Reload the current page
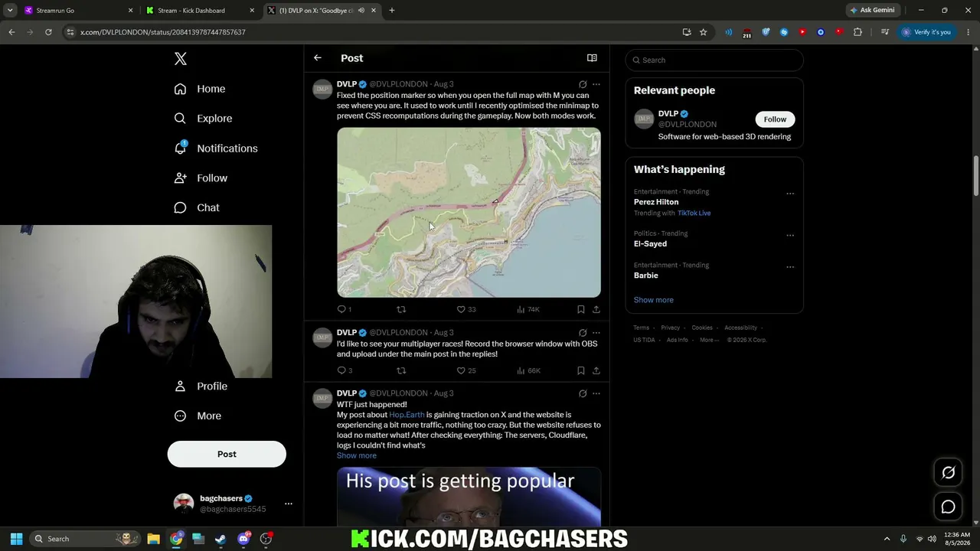 click(48, 32)
